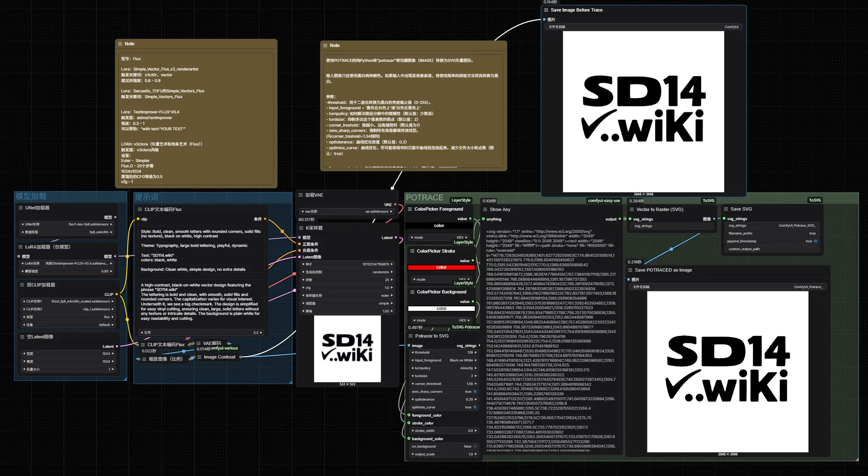Click the menu icon of the 双CLIP加载器 node
This screenshot has height=476, width=868.
click(22, 285)
